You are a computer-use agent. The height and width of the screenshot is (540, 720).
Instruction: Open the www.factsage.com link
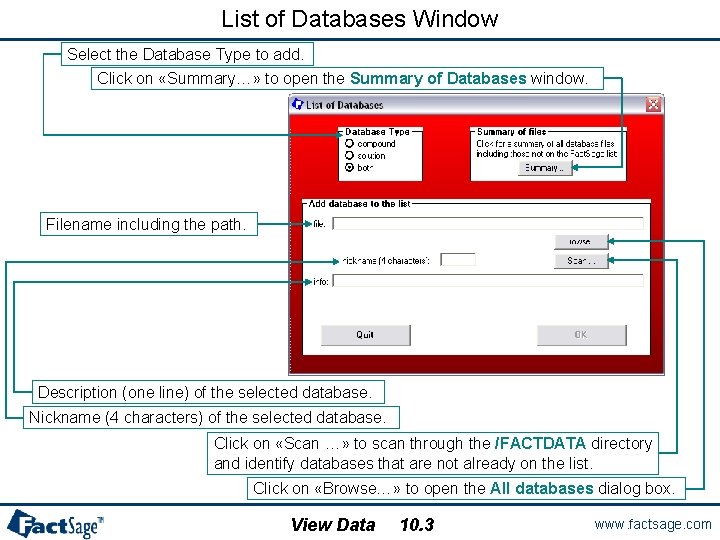[x=652, y=524]
